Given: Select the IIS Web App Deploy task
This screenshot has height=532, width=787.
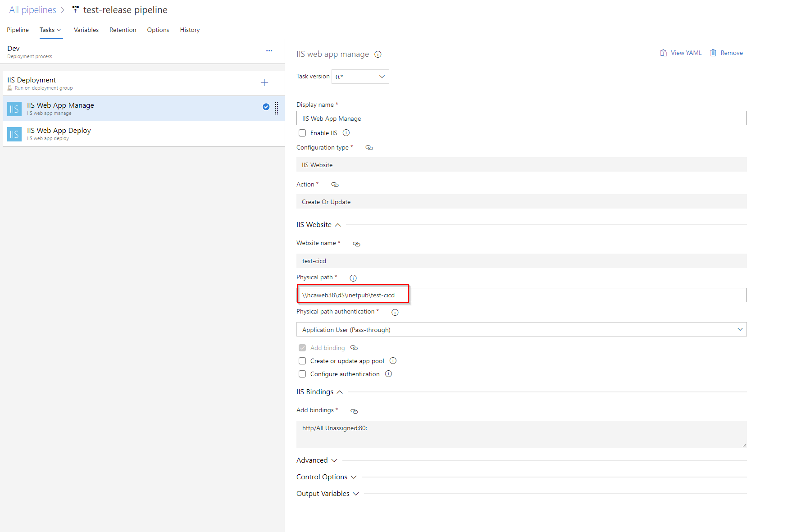Looking at the screenshot, I should (x=144, y=134).
